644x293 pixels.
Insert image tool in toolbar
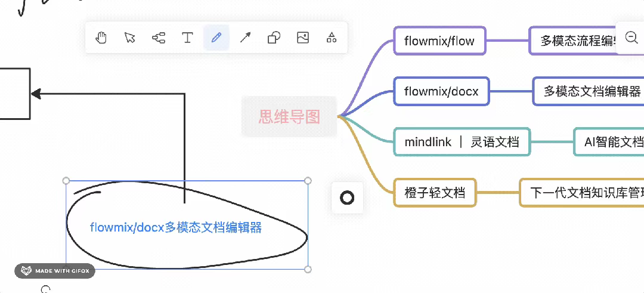[x=303, y=38]
